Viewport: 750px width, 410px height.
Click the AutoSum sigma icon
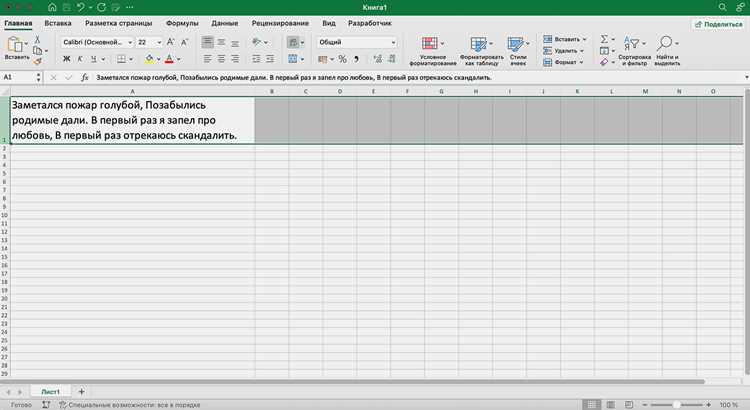point(605,39)
